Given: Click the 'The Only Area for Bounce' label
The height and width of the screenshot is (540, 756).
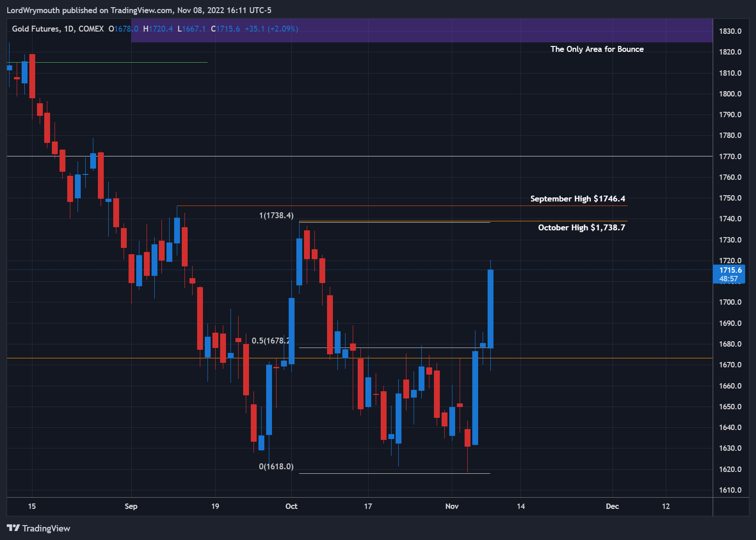Looking at the screenshot, I should [x=597, y=49].
